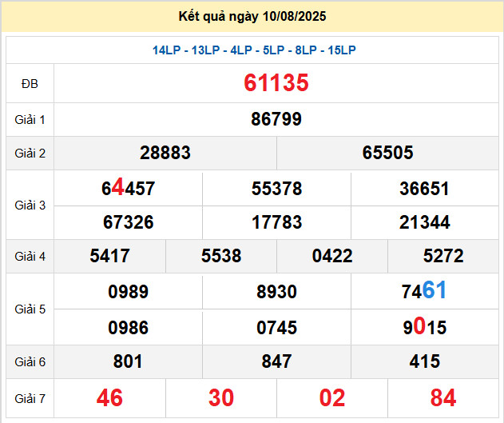Select fourth prize number 5538

click(221, 256)
